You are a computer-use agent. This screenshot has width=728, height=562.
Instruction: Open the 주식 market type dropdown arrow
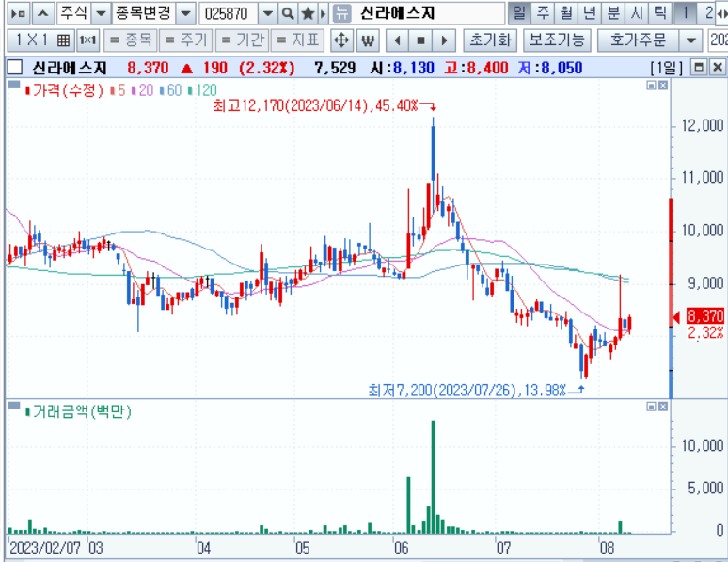click(101, 13)
